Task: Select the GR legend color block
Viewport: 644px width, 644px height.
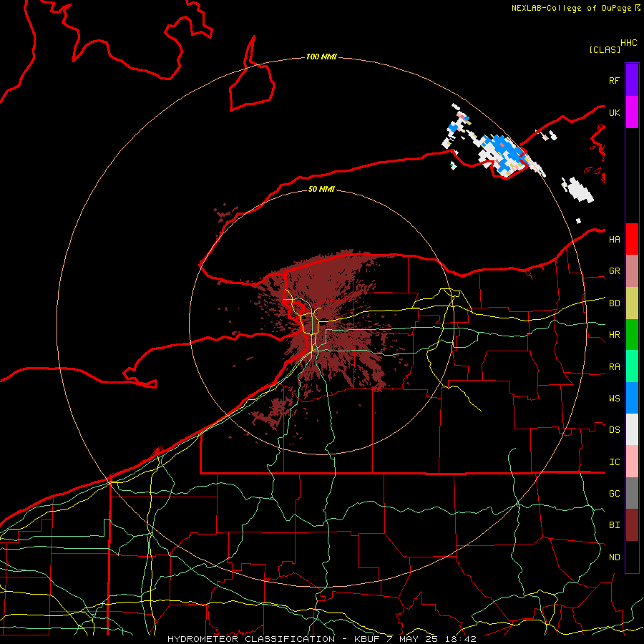Action: pos(632,271)
